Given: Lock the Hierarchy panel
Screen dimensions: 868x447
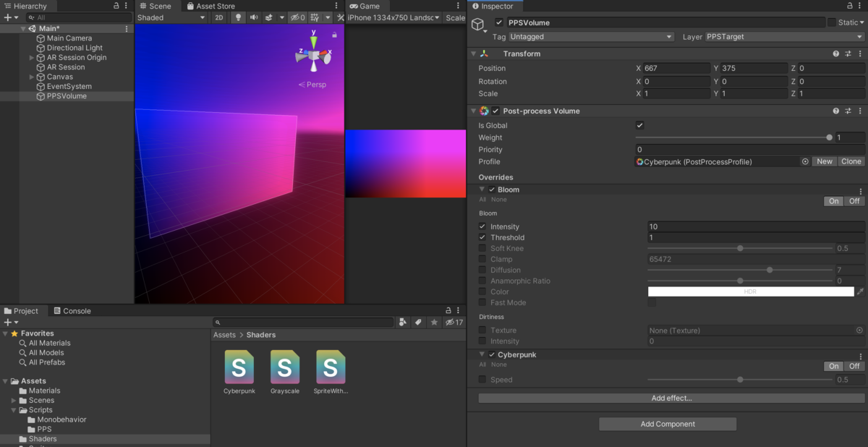Looking at the screenshot, I should coord(116,6).
